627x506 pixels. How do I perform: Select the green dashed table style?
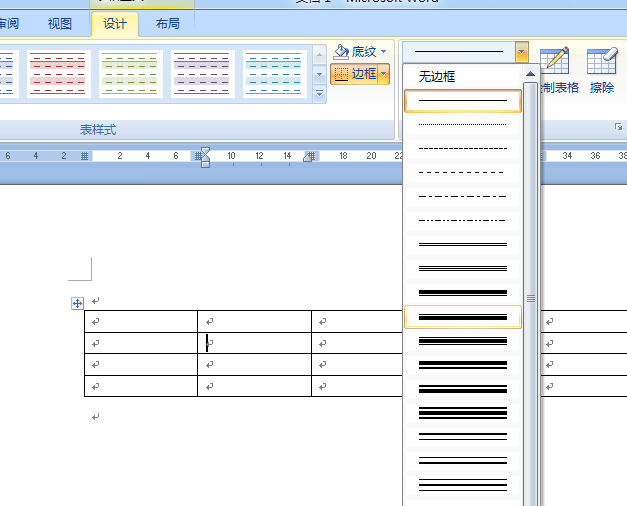pos(130,74)
